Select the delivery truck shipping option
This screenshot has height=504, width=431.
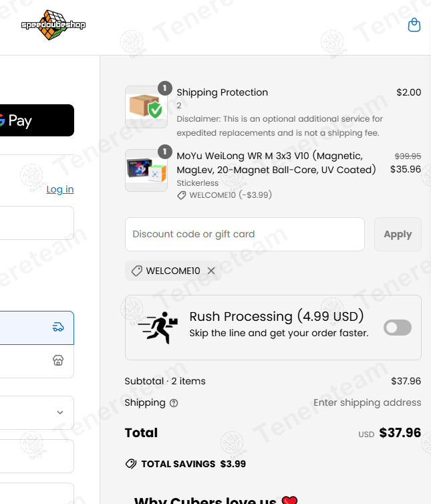click(x=58, y=327)
